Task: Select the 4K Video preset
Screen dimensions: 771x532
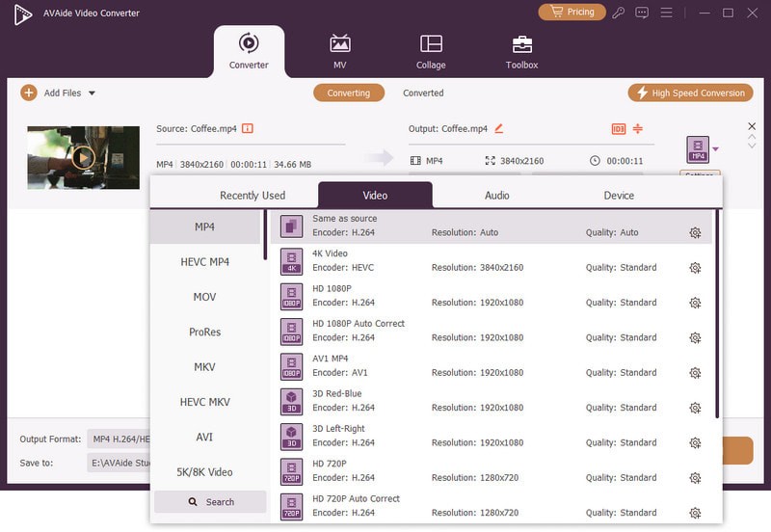Action: pyautogui.click(x=492, y=261)
